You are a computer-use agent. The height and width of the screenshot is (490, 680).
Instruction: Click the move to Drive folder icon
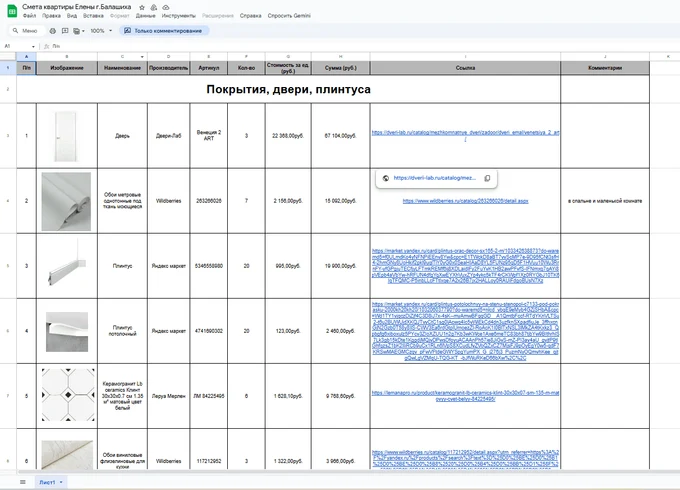(154, 7)
